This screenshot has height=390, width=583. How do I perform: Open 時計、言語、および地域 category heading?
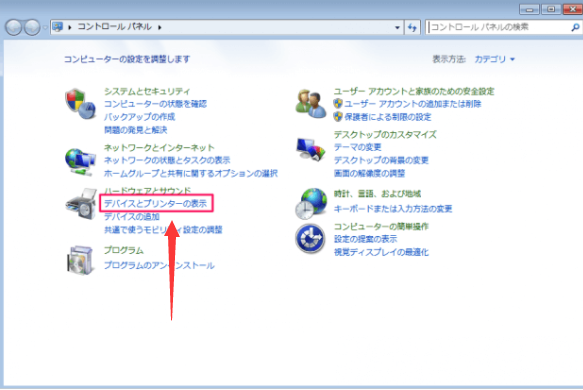click(x=377, y=194)
